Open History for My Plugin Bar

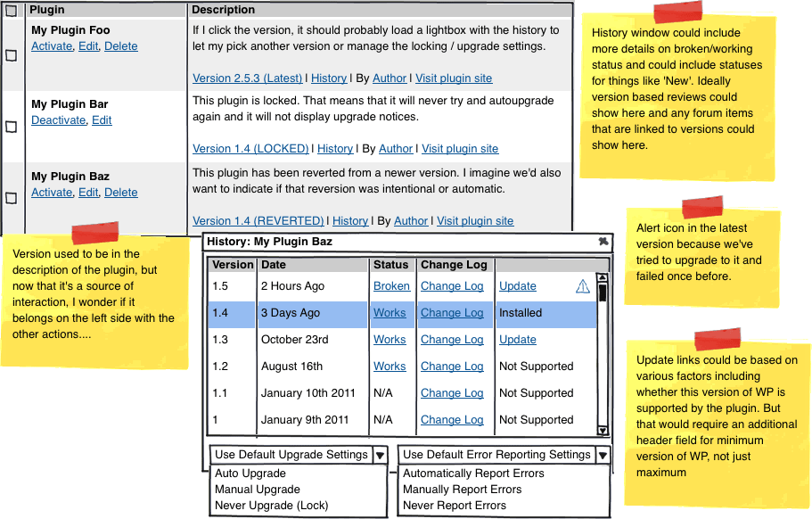coord(335,149)
